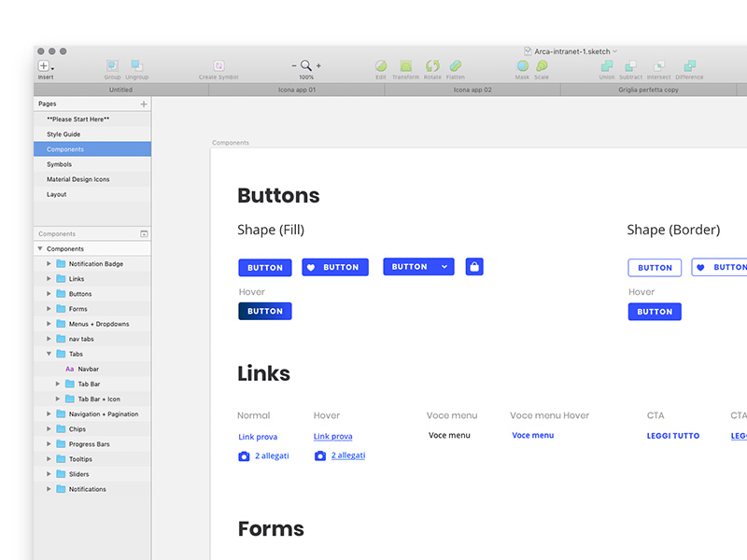Viewport: 747px width, 560px height.
Task: Open the Material Design Icons page
Action: (92, 179)
